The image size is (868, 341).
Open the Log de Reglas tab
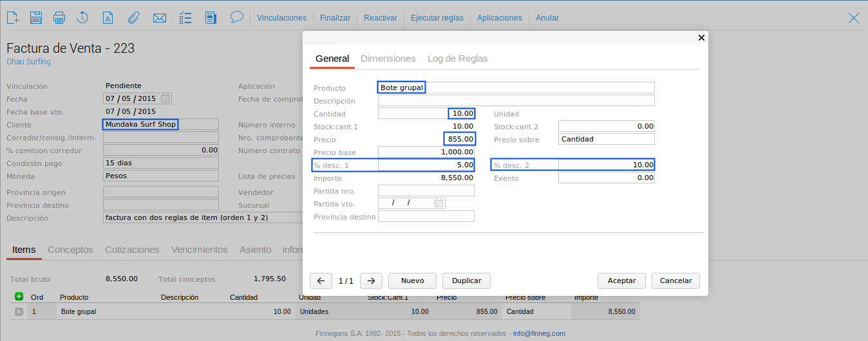[x=457, y=59]
